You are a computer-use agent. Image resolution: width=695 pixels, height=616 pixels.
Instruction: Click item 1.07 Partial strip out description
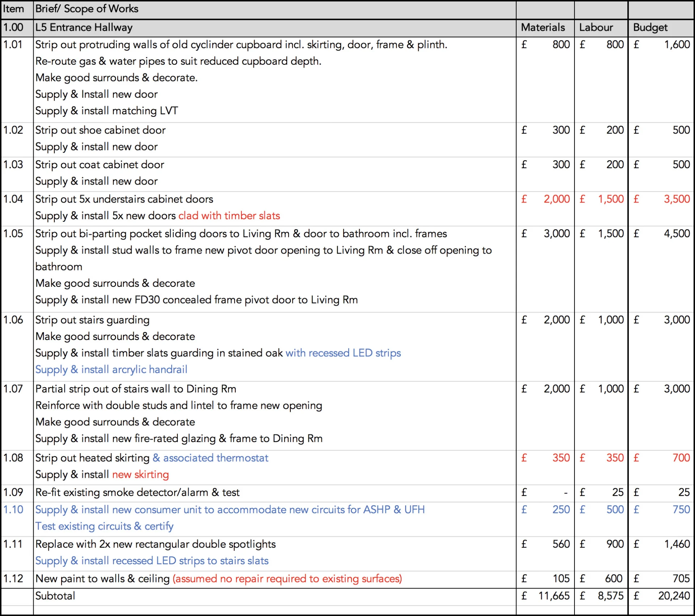[x=136, y=389]
